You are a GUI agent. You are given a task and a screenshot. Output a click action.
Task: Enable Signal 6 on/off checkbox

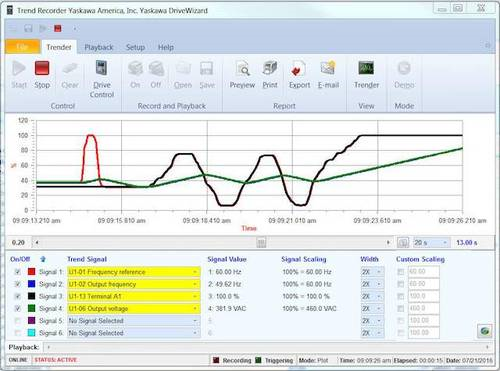18,333
